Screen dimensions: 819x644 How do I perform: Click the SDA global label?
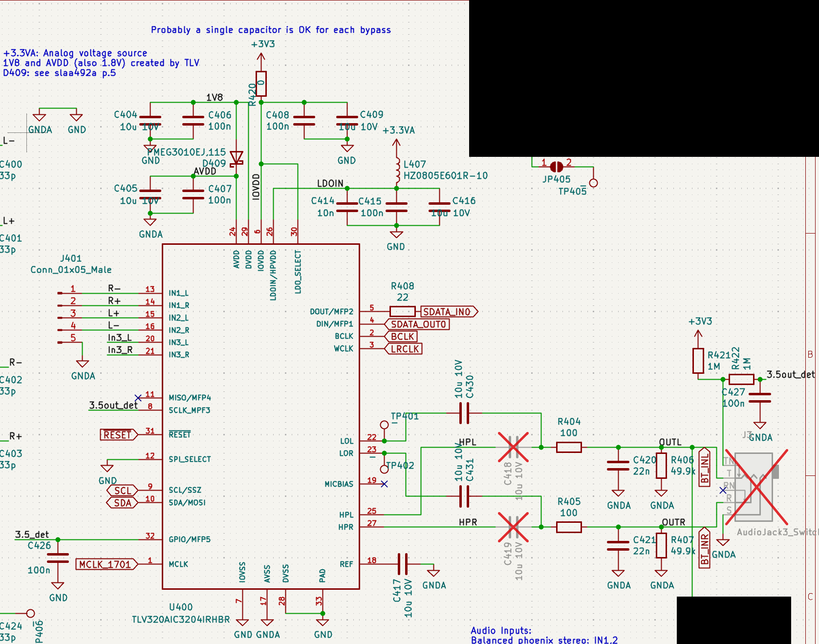[122, 503]
